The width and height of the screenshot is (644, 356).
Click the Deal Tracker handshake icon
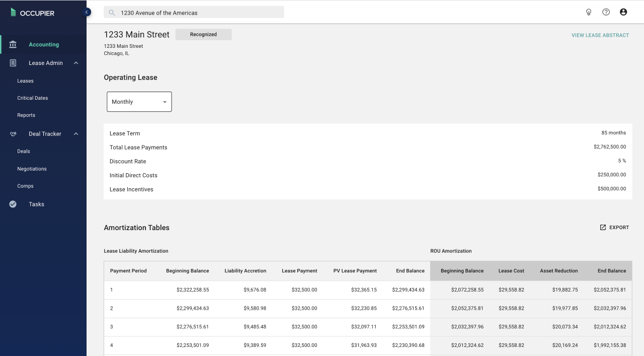pyautogui.click(x=13, y=134)
